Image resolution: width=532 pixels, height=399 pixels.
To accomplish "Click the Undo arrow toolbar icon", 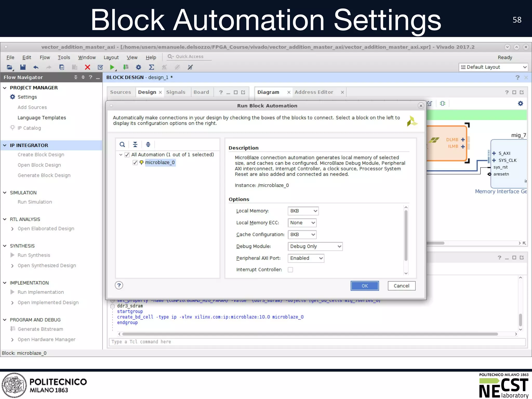I will [x=36, y=67].
